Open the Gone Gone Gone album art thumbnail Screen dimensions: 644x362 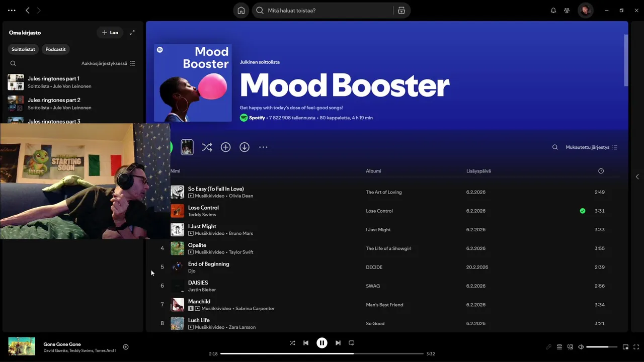22,346
